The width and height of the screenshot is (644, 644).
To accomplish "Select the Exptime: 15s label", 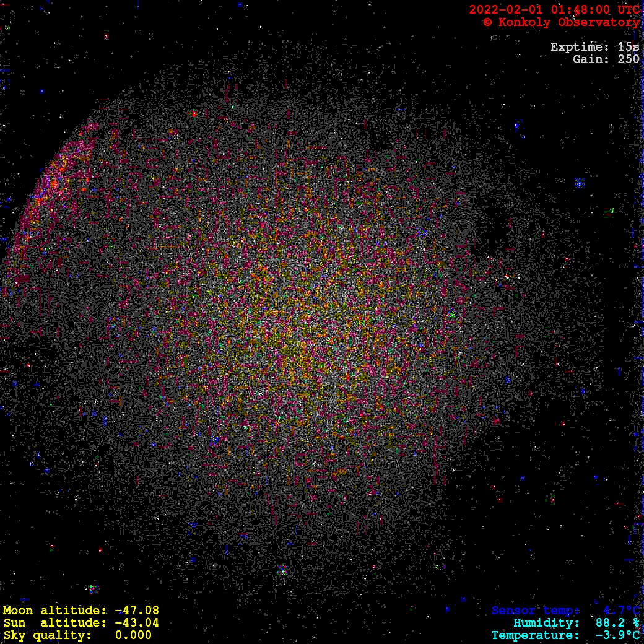I will tap(594, 47).
